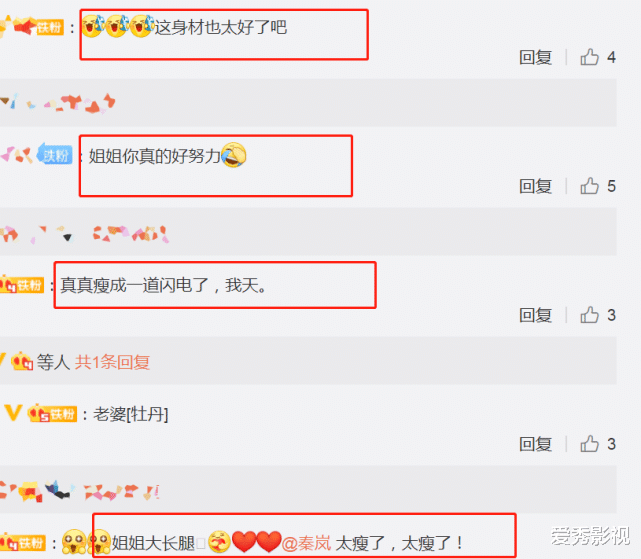Image resolution: width=641 pixels, height=559 pixels.
Task: Like the comment with 4 likes
Action: point(589,57)
